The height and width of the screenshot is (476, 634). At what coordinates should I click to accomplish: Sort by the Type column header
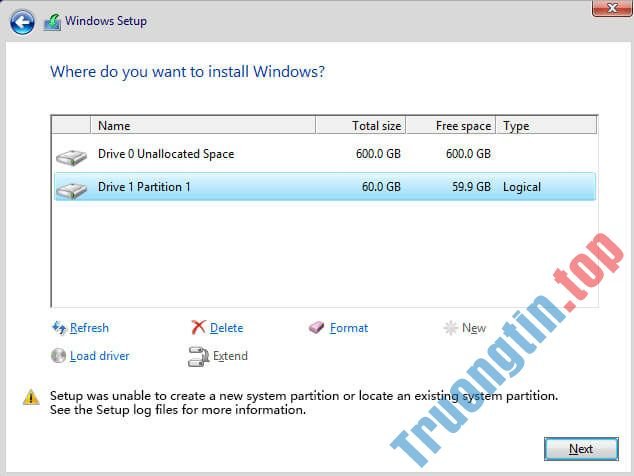(545, 126)
